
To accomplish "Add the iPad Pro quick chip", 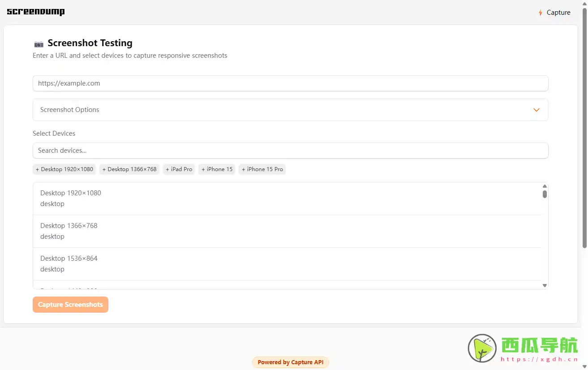I will 179,169.
